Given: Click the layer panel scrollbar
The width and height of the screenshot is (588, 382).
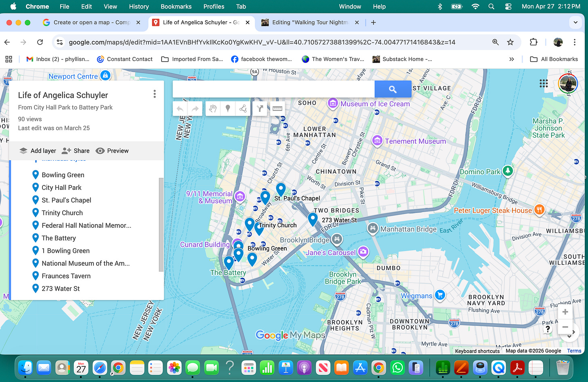Looking at the screenshot, I should click(162, 225).
